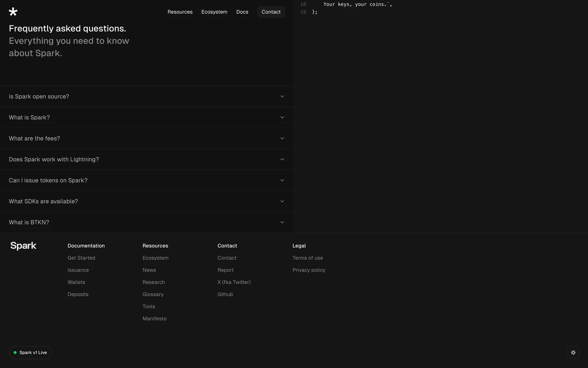Screen dimensions: 588x368
Task: Open the Github footer link
Action: [x=225, y=294]
